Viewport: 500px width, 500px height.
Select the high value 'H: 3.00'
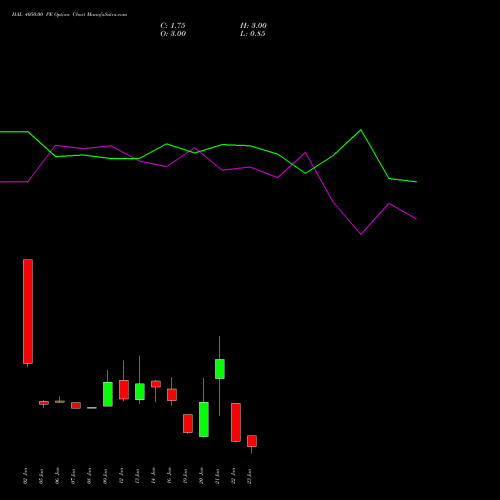click(253, 26)
